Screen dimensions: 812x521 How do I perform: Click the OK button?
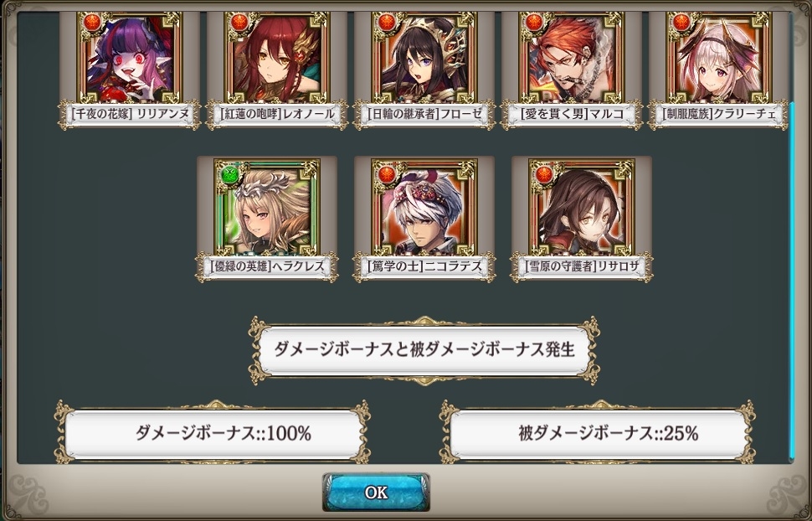376,492
